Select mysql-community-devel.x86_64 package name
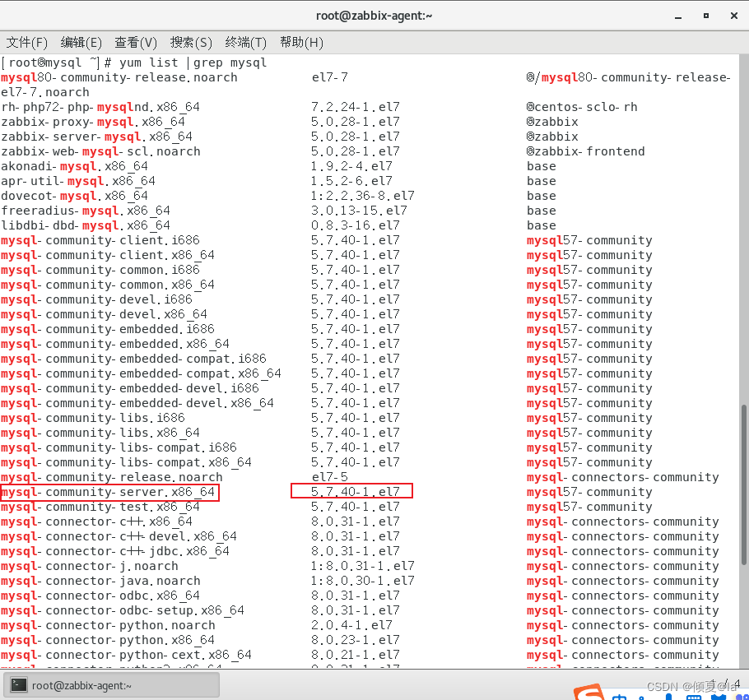This screenshot has width=749, height=700. point(105,314)
